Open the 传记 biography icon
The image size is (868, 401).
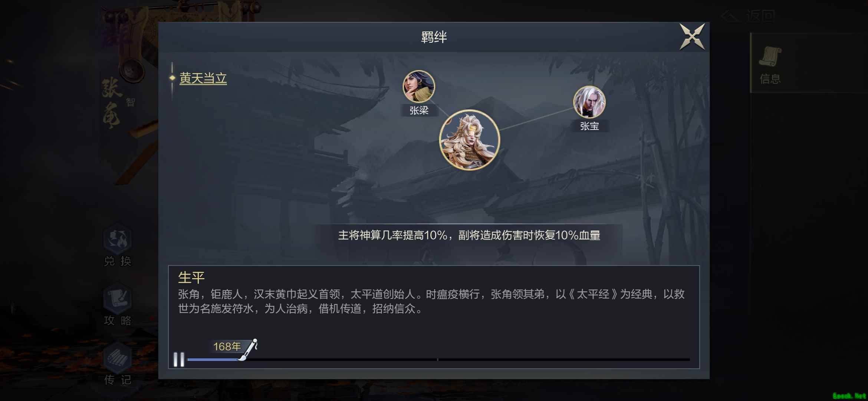[x=118, y=364]
